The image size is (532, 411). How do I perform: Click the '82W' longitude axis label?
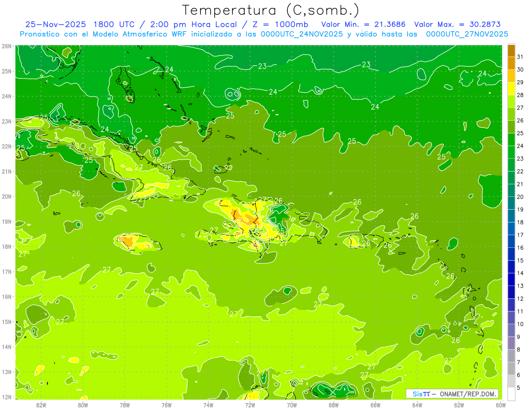[41, 405]
